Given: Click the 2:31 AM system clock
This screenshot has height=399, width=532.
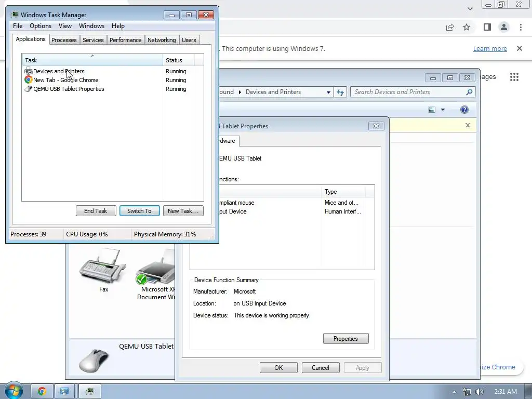Looking at the screenshot, I should [x=506, y=392].
